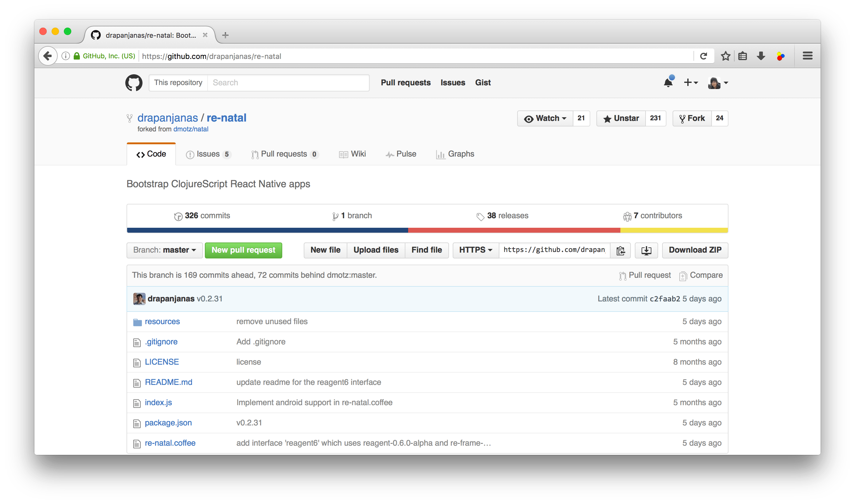Open the Watch dropdown
The height and width of the screenshot is (504, 855).
coord(545,118)
